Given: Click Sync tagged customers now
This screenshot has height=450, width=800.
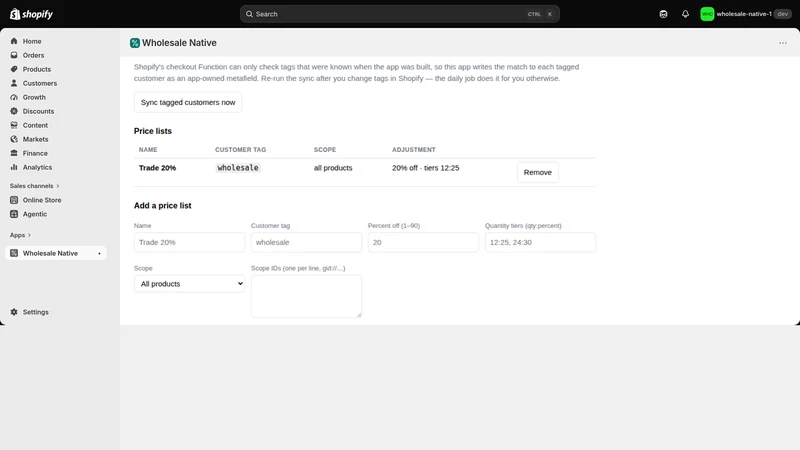Looking at the screenshot, I should [188, 102].
